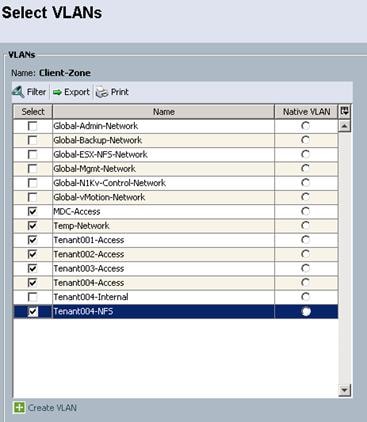Screen dimensions: 367x422
Task: Select the Tenant004-Internal name cell
Action: [x=163, y=297]
